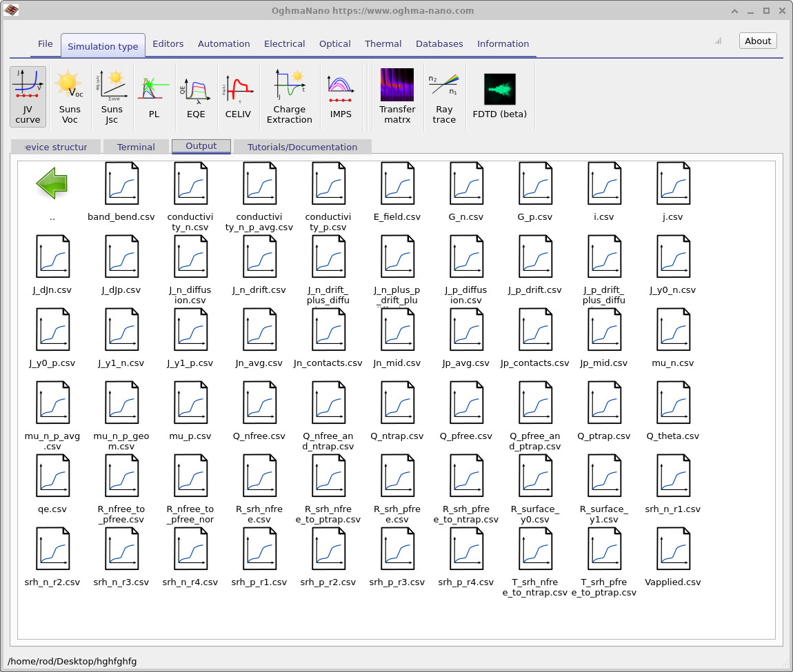The width and height of the screenshot is (793, 672).
Task: Open Jn_contacts.csv file icon
Action: tap(328, 329)
